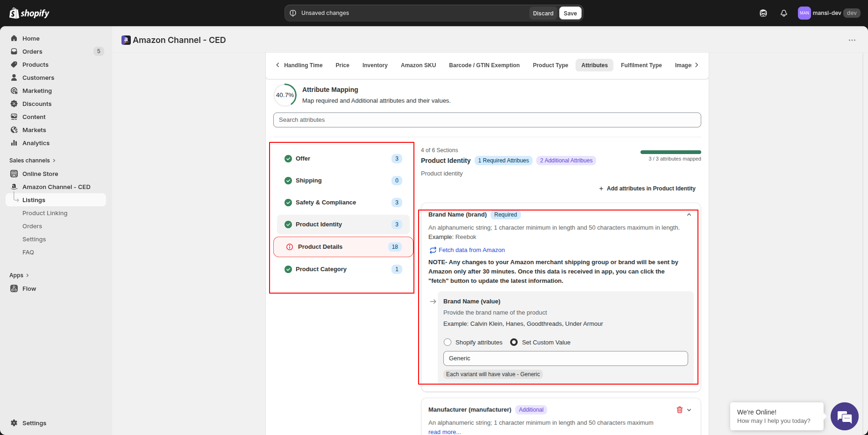Select the Offer section
The height and width of the screenshot is (435, 868).
(343, 159)
